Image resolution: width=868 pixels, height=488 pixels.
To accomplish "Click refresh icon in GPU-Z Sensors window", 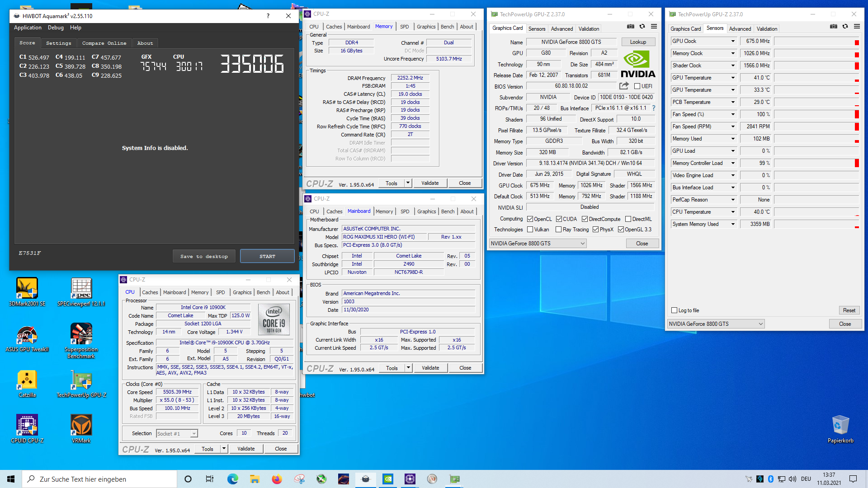I will click(x=845, y=27).
